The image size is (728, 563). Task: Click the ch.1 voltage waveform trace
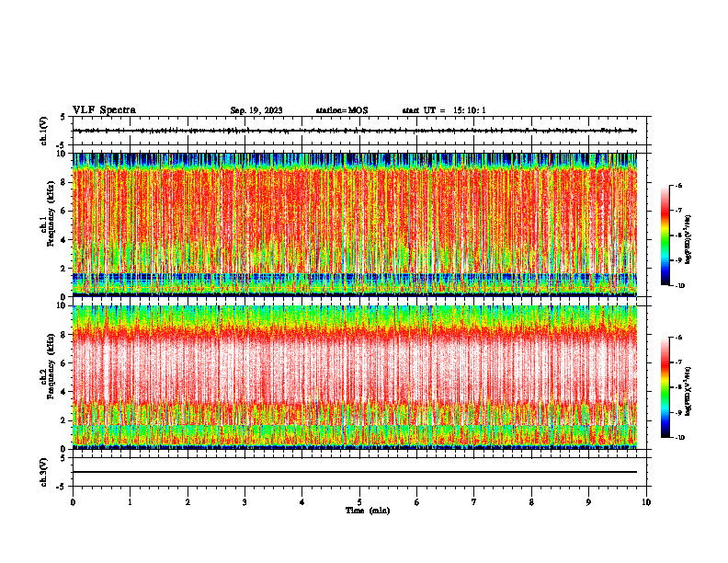(355, 131)
